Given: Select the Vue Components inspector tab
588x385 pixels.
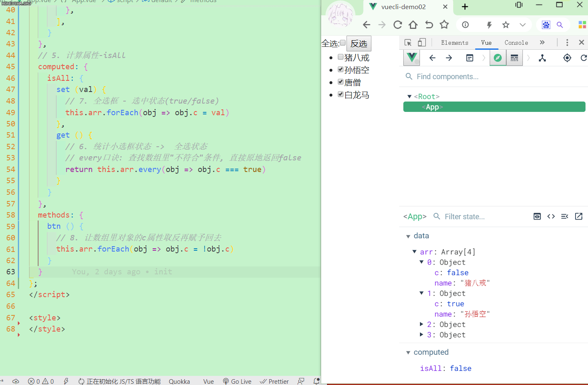Looking at the screenshot, I should coord(498,58).
